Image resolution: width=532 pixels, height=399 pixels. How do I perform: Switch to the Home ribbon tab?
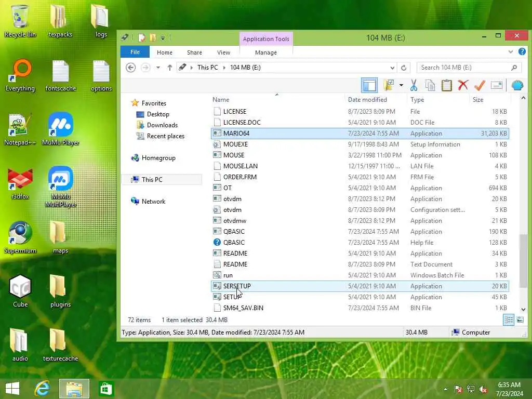(165, 52)
